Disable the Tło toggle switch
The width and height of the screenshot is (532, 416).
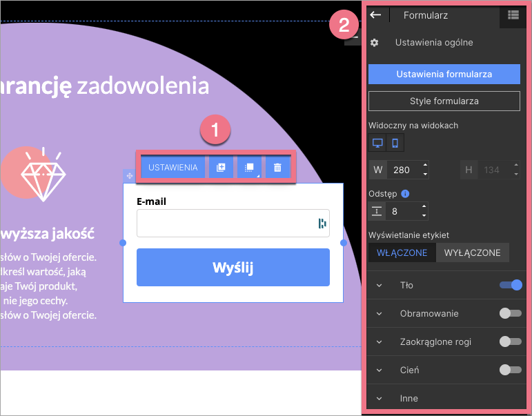[x=511, y=285]
